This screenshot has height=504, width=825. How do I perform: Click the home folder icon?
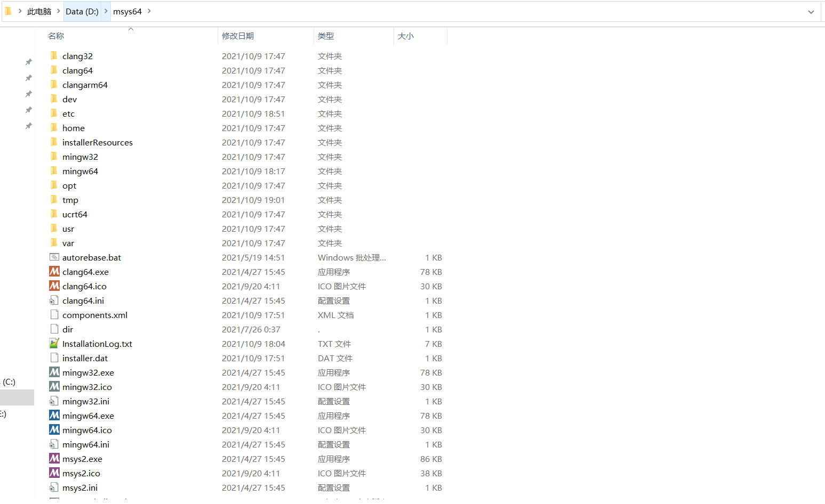pos(54,128)
